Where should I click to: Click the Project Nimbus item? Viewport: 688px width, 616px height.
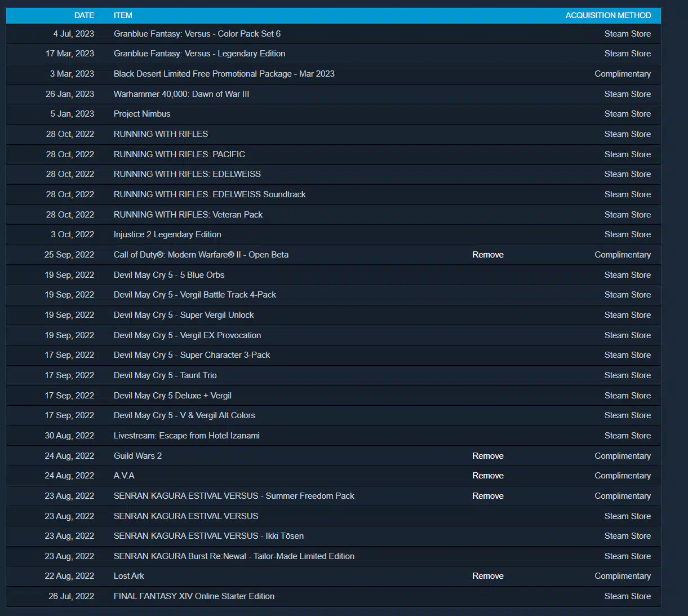[x=142, y=114]
